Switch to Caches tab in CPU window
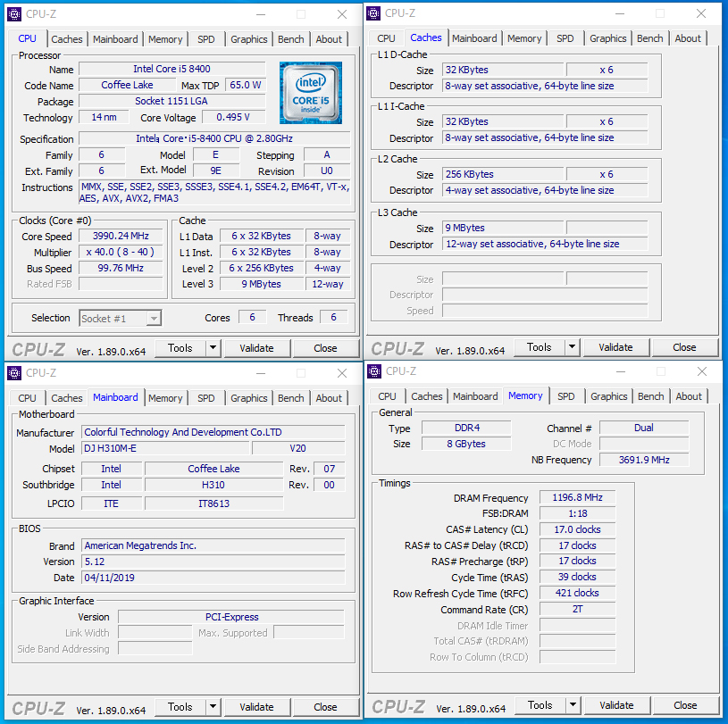The height and width of the screenshot is (724, 728). tap(67, 39)
